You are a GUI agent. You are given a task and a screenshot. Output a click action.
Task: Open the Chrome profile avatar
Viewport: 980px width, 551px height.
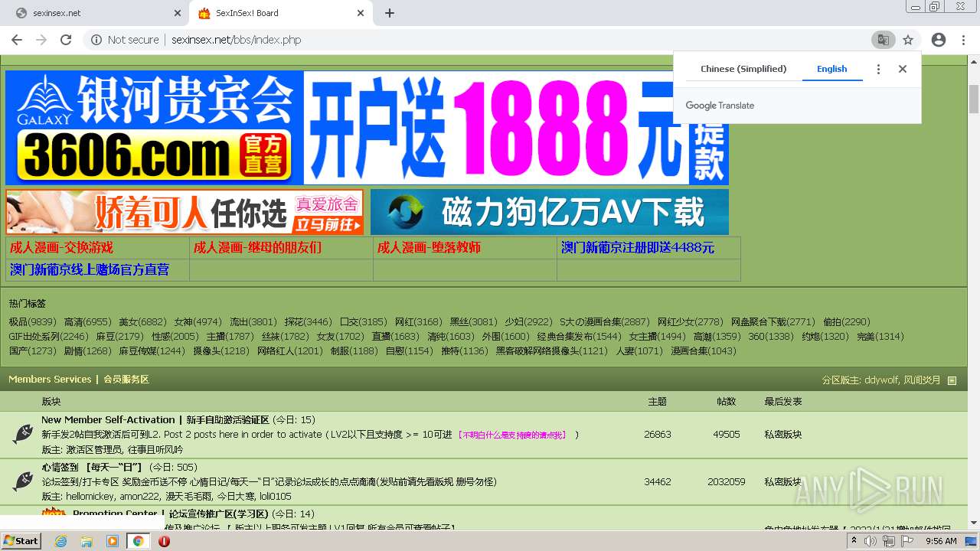939,40
